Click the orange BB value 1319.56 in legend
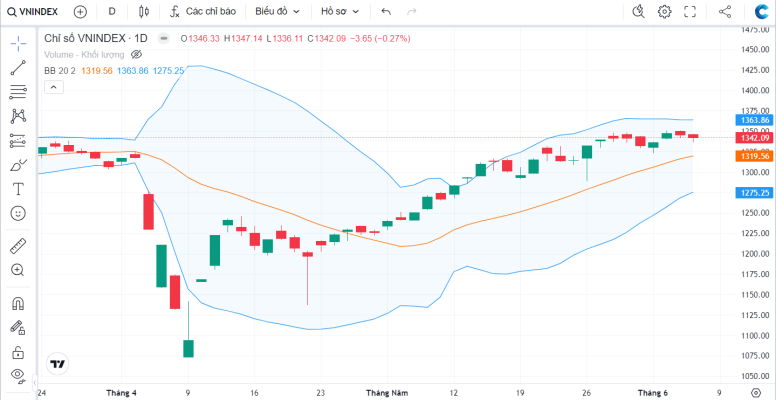 (x=97, y=71)
